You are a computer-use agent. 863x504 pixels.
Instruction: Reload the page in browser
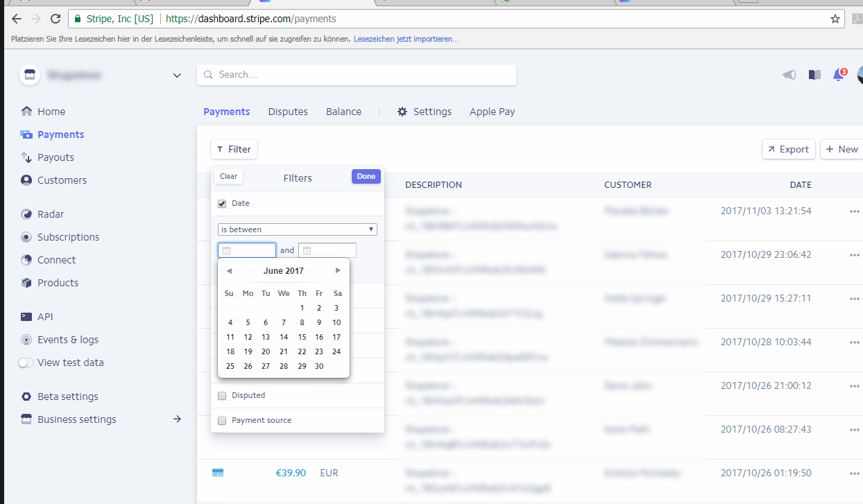(x=55, y=19)
